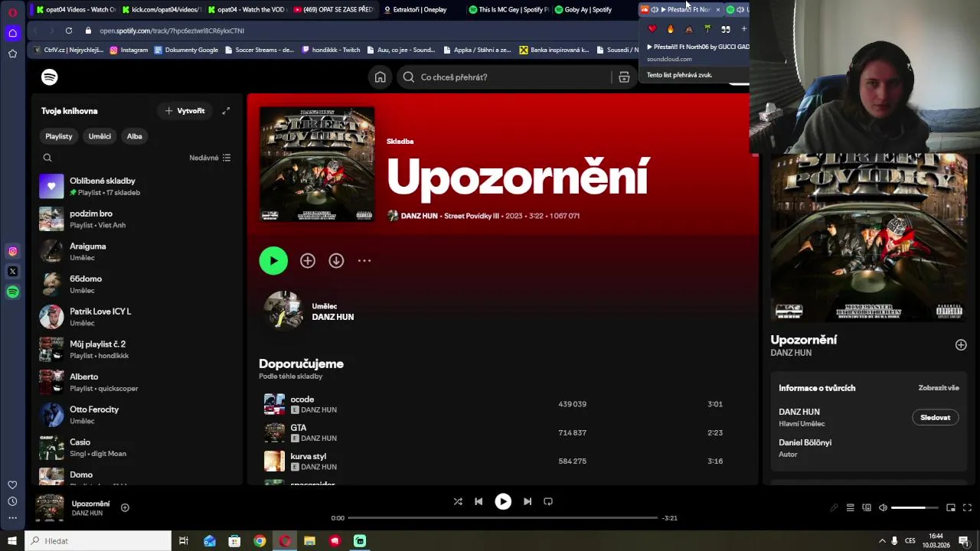
Task: Open the miniplayer icon in the player bar
Action: (x=951, y=507)
